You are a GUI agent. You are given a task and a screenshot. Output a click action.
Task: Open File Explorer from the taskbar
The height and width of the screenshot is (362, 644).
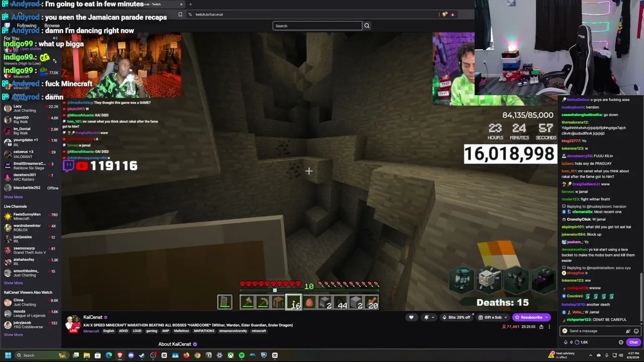coord(87,355)
